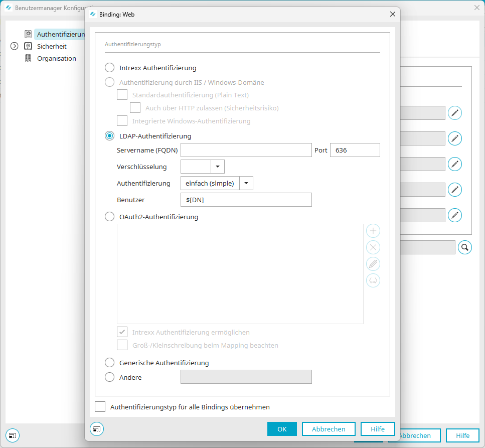Image resolution: width=485 pixels, height=448 pixels.
Task: Select Intrexx Authentifizierung radio button
Action: tap(109, 68)
